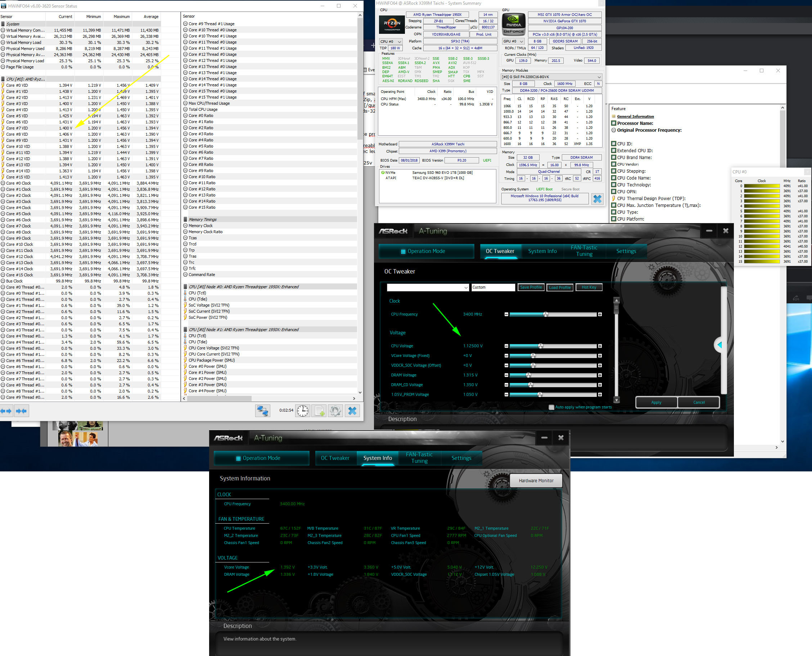Expand the G.Skill memory module dropdown

coord(551,77)
